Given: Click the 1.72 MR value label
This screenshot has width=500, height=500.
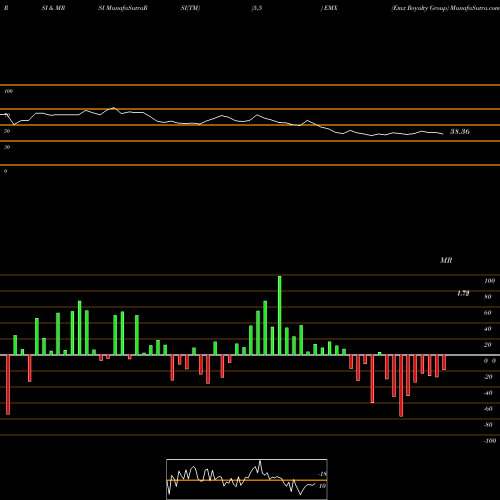Looking at the screenshot, I should (463, 293).
